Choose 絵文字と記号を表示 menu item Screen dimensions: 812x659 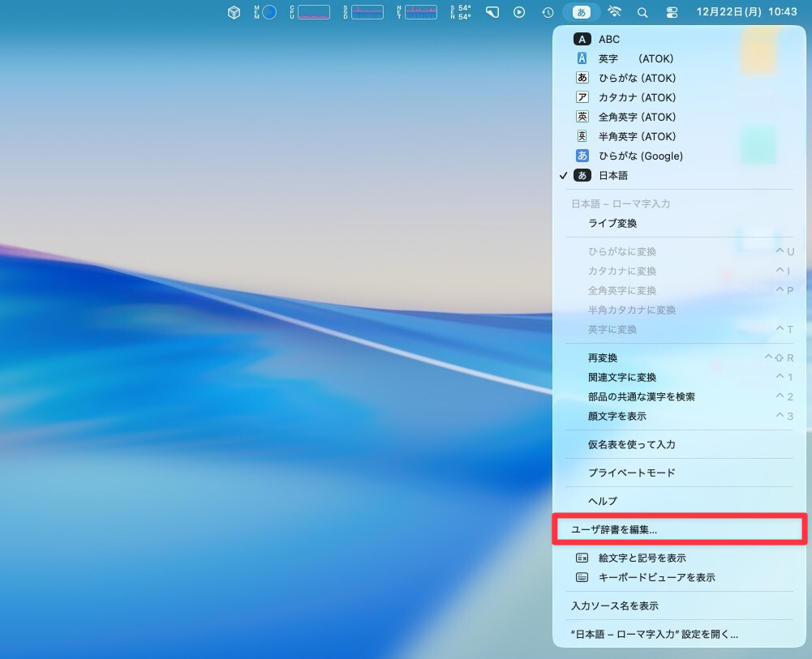tap(680, 558)
